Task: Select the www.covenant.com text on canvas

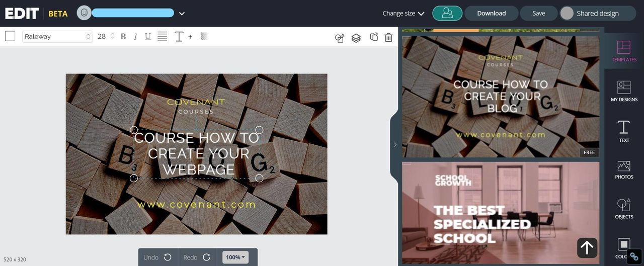Action: point(197,204)
